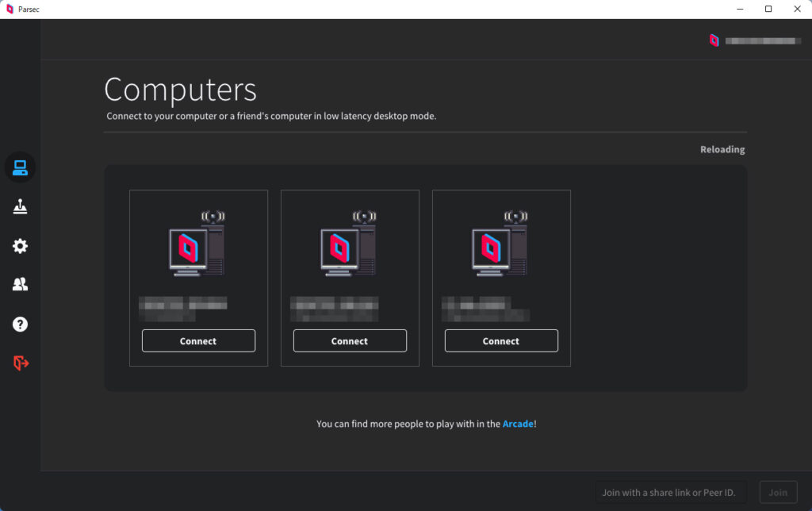
Task: Open the Computers tab in the sidebar
Action: [x=21, y=167]
